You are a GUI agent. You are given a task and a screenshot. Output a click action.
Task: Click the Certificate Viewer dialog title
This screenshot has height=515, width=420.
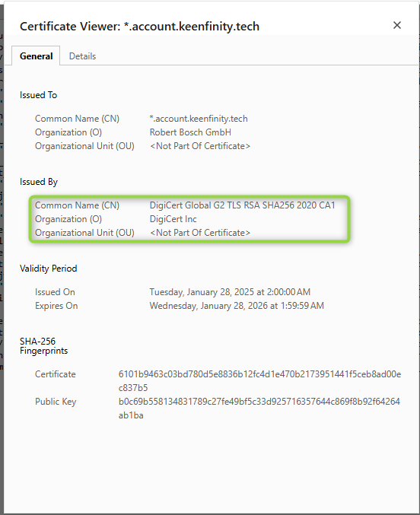(x=140, y=27)
